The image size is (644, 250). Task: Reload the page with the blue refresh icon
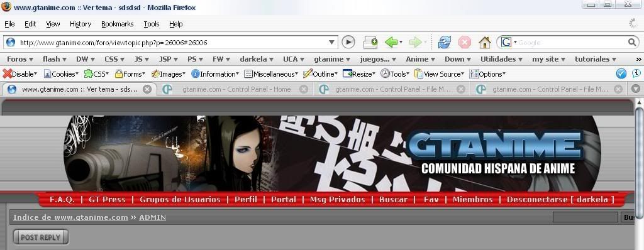pos(445,42)
